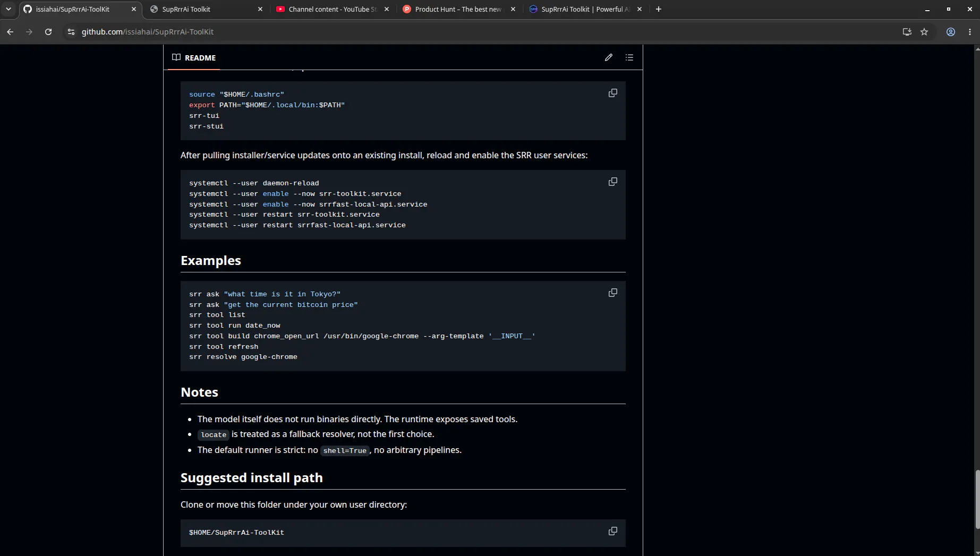Bookmark this page with the star icon

coord(924,32)
